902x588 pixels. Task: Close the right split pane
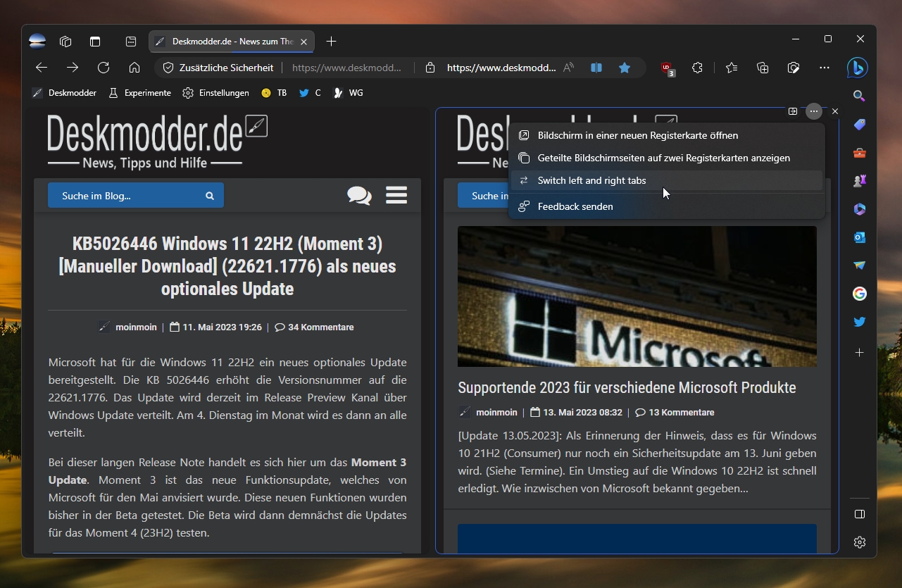(835, 111)
